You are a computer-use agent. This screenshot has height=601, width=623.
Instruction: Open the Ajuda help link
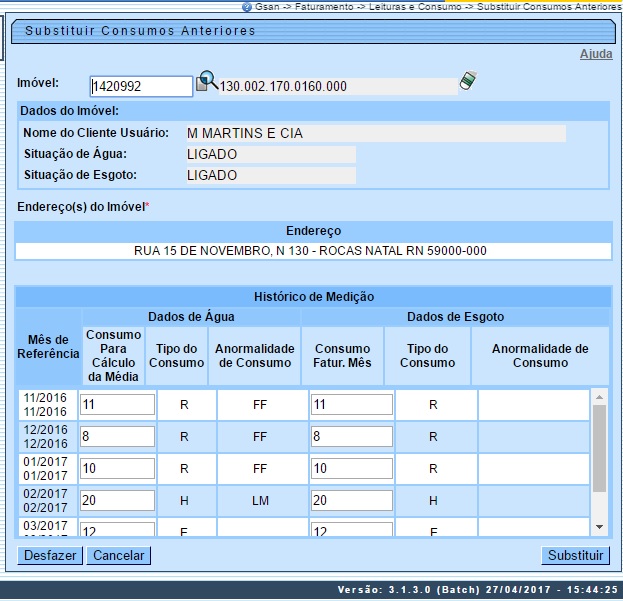click(596, 54)
